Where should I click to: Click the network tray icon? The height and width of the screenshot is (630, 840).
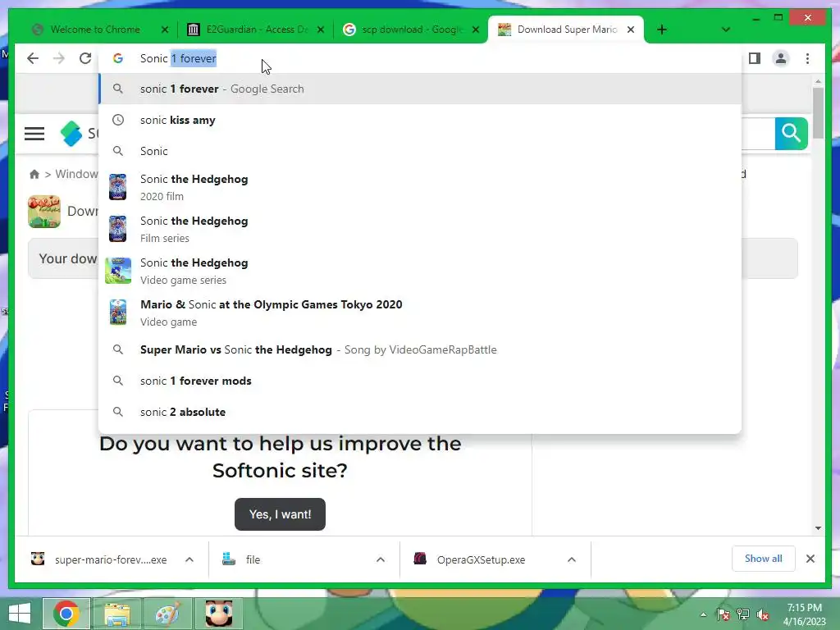(743, 614)
